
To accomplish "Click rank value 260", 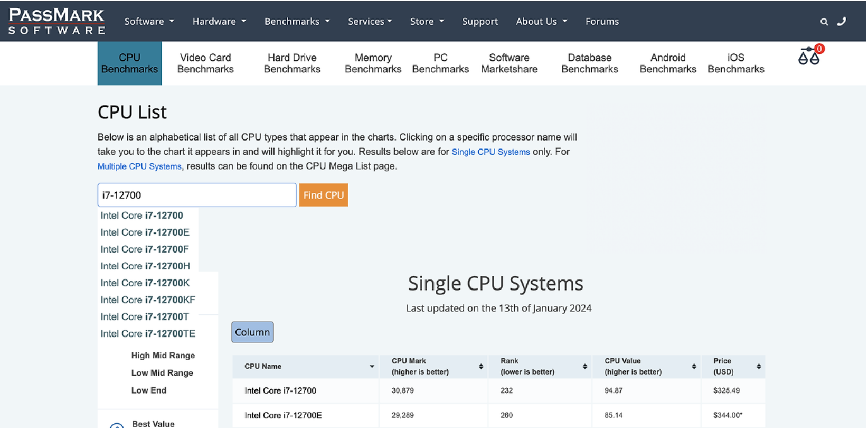I will [507, 416].
